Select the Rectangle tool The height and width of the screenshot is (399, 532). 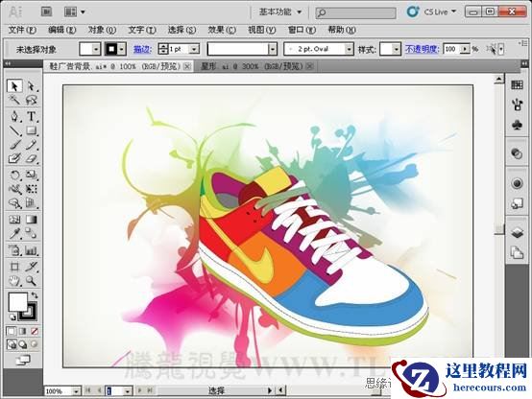[32, 130]
